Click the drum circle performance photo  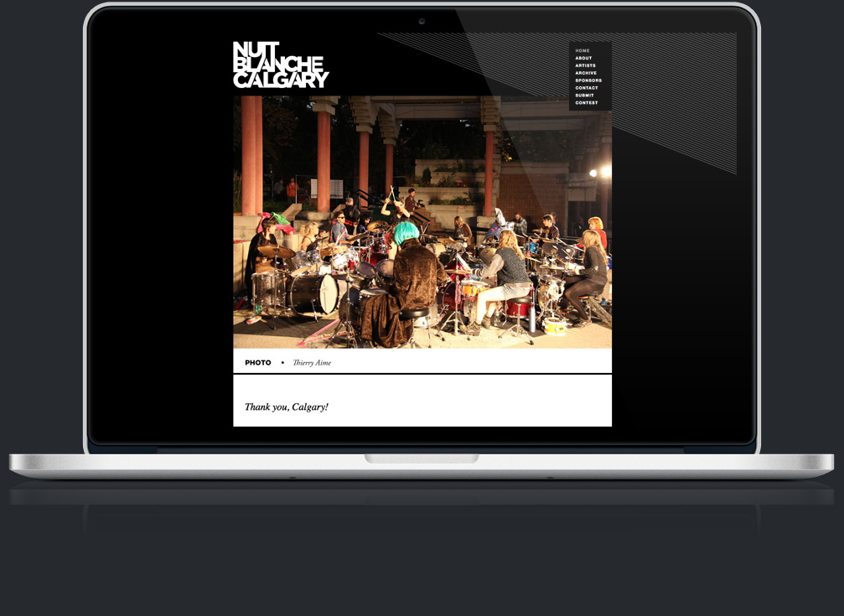click(422, 222)
